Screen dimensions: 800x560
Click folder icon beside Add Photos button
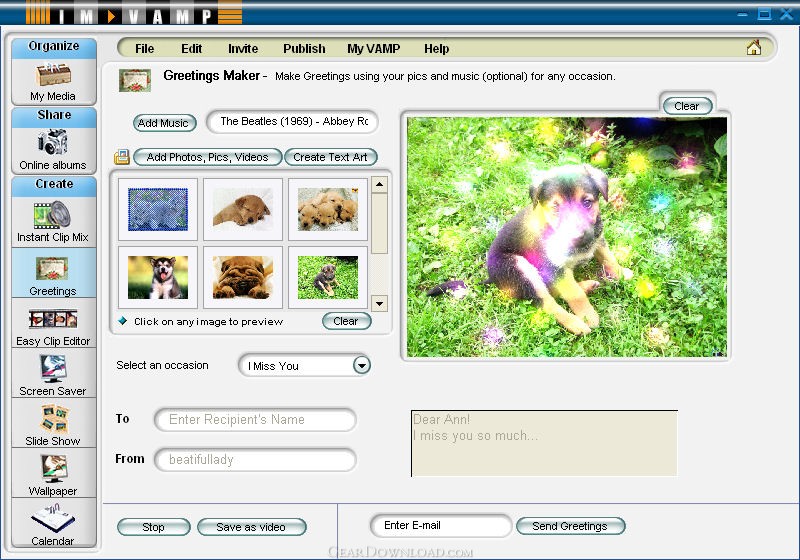tap(122, 157)
